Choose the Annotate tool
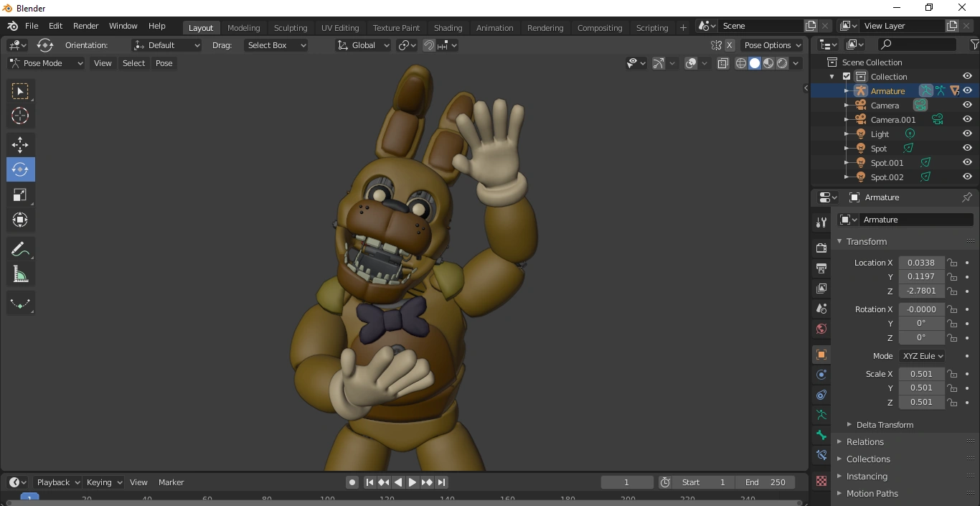 coord(19,248)
